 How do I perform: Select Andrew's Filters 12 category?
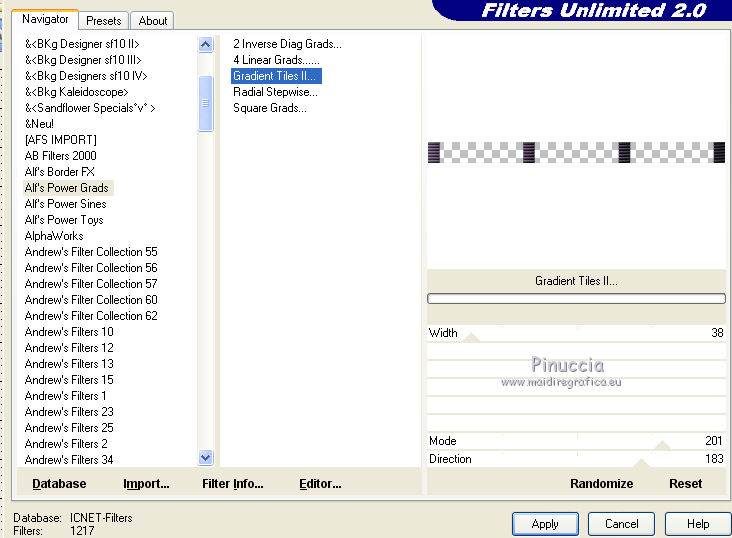point(69,347)
